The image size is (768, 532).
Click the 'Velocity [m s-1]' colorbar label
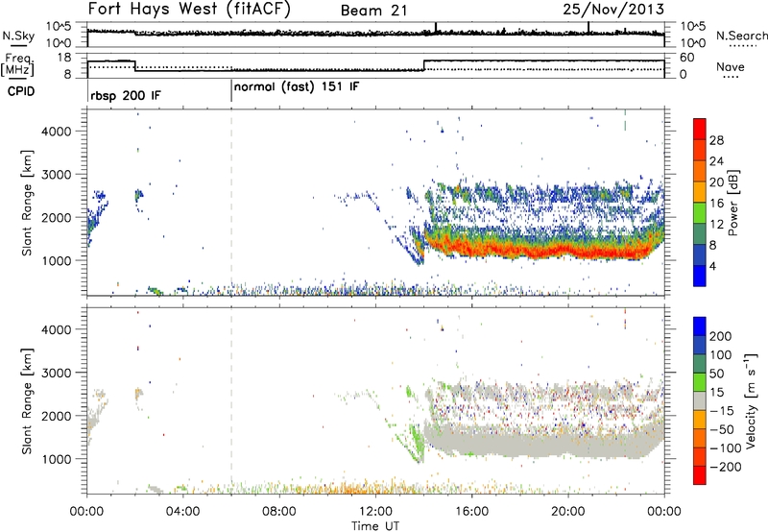(751, 400)
